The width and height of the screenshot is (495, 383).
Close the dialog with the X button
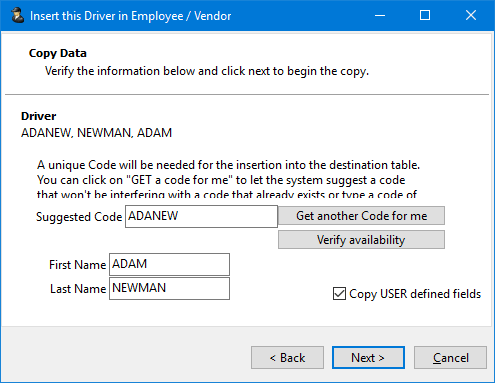click(x=471, y=15)
